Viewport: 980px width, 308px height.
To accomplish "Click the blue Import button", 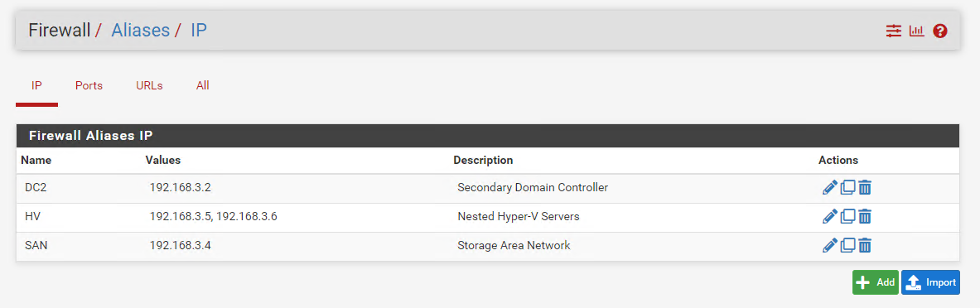I will pos(930,282).
